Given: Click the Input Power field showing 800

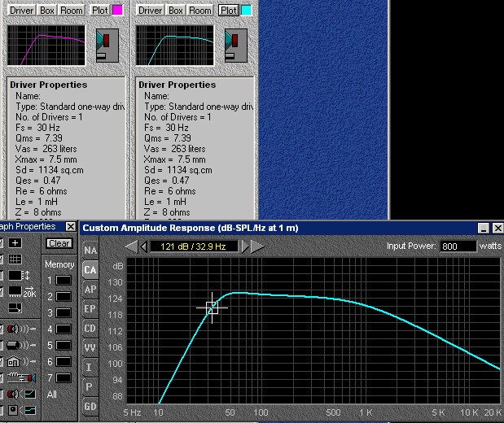Looking at the screenshot, I should (x=458, y=246).
